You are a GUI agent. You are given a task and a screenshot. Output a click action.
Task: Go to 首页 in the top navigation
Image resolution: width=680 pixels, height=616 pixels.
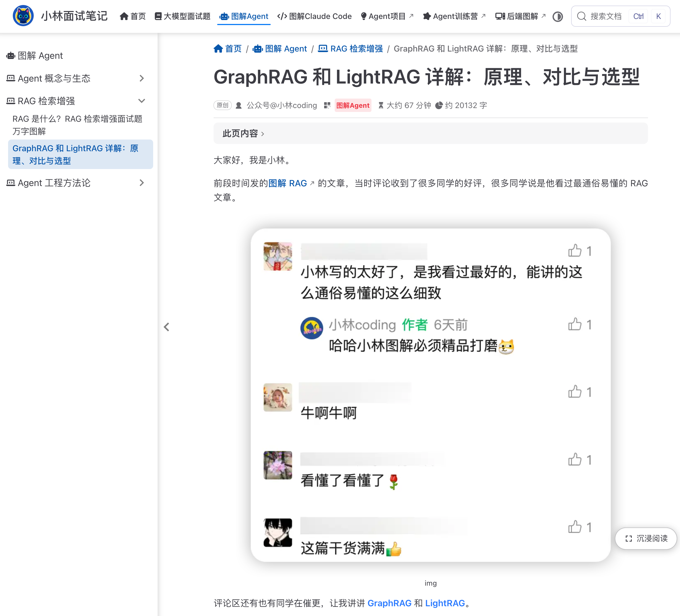pos(133,16)
